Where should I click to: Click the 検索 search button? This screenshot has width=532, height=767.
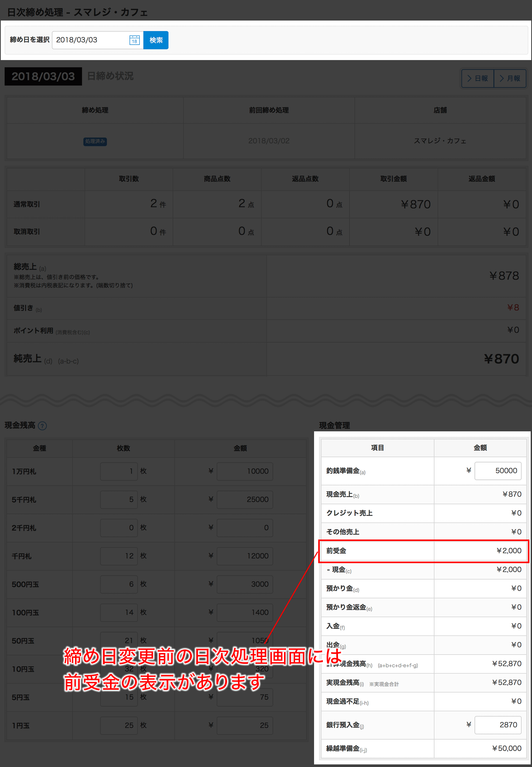click(156, 40)
